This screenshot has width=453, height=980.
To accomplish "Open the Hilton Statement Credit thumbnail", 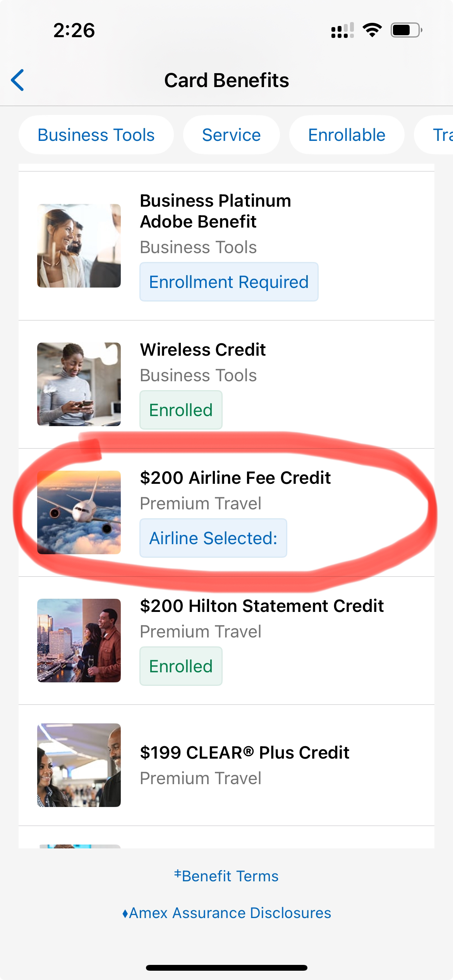I will tap(79, 641).
